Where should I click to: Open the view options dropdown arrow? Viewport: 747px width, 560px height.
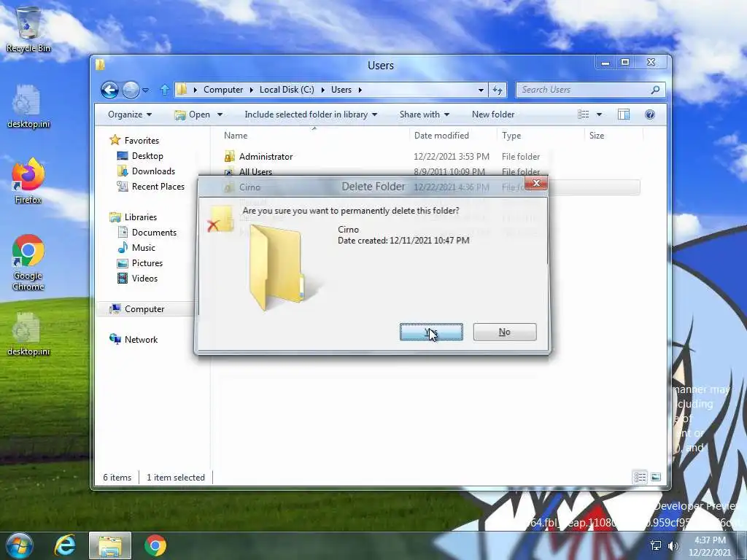[x=600, y=114]
